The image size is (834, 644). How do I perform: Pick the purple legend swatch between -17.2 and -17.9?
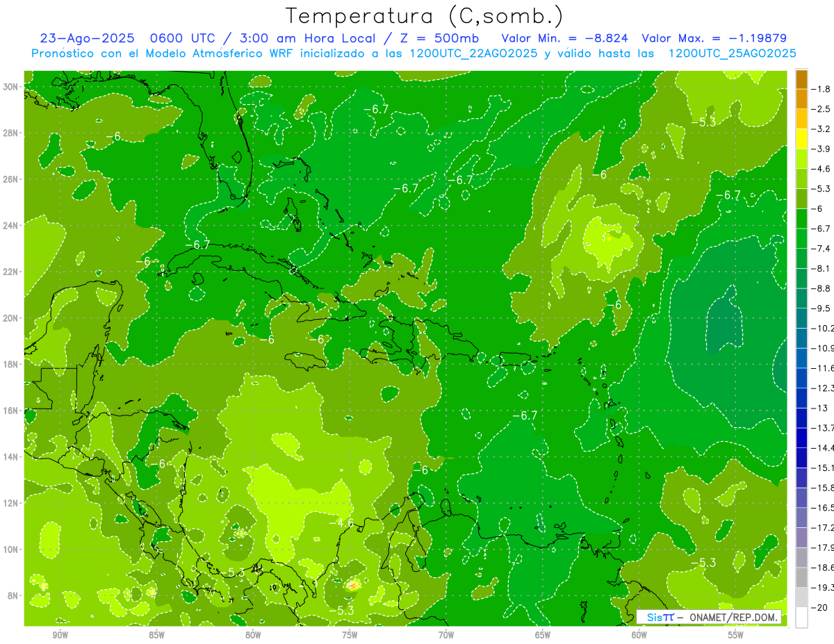pyautogui.click(x=801, y=537)
